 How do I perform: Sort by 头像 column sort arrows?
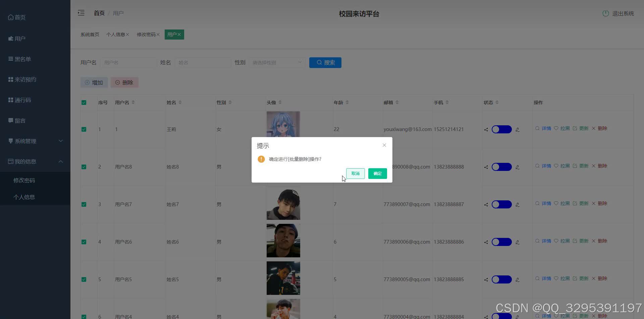(280, 102)
